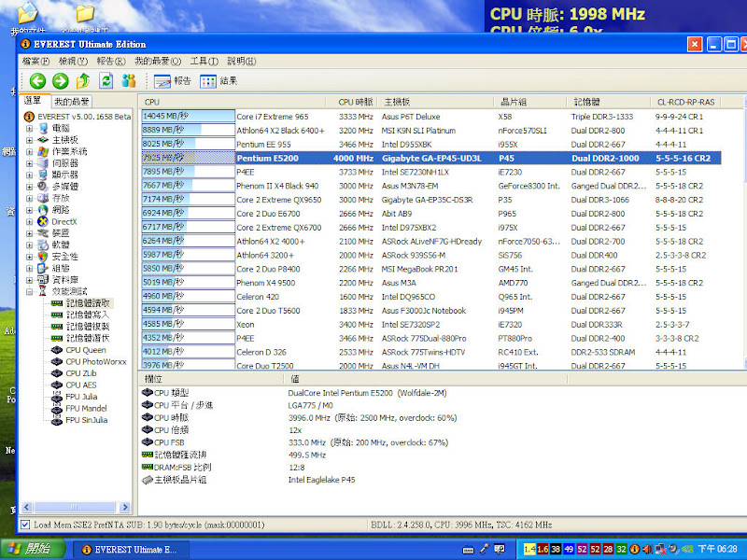The height and width of the screenshot is (560, 747).
Task: Click the two-people users toolbar icon
Action: 130,81
